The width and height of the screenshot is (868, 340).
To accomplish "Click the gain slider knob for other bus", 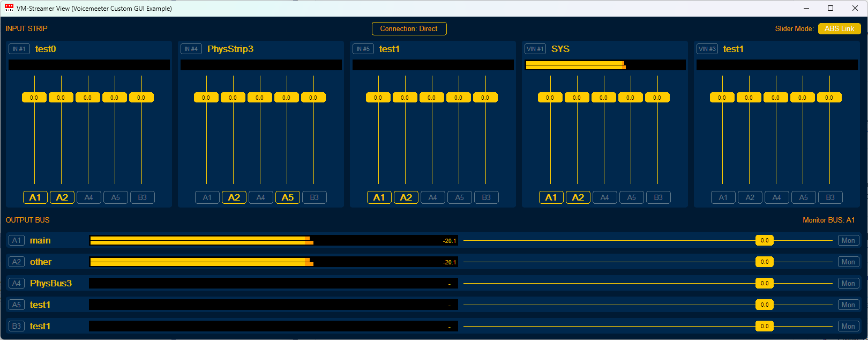I will (x=765, y=262).
